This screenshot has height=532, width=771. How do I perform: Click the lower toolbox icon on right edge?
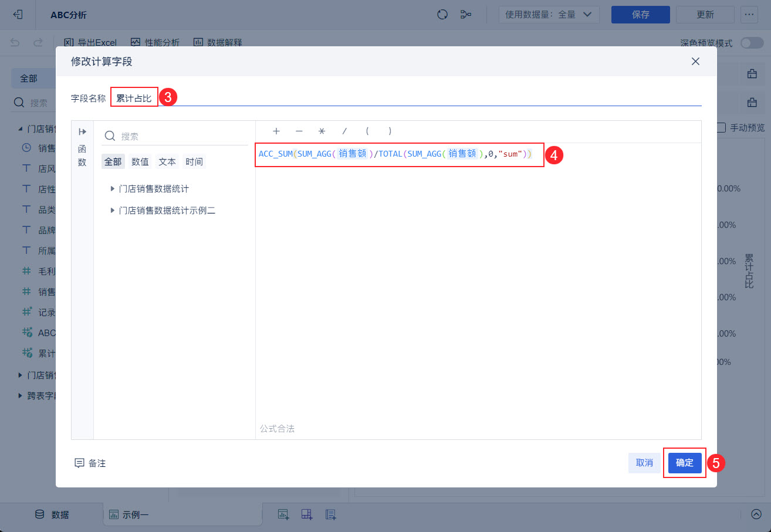click(752, 103)
